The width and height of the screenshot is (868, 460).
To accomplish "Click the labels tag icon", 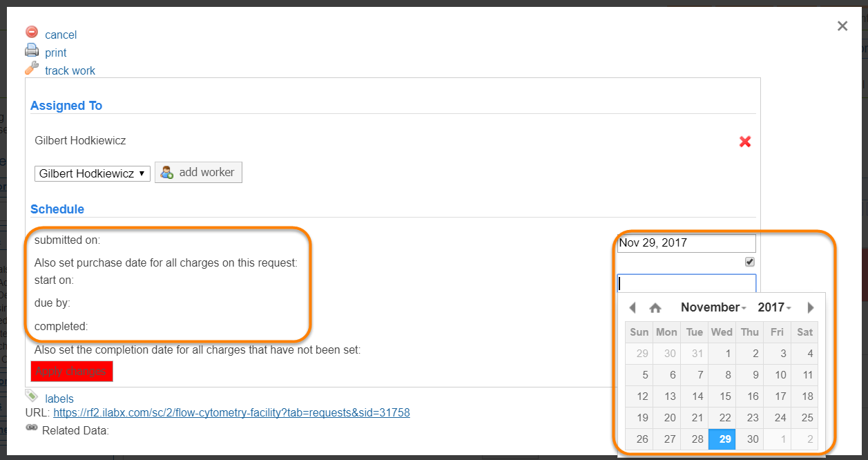I will 32,396.
